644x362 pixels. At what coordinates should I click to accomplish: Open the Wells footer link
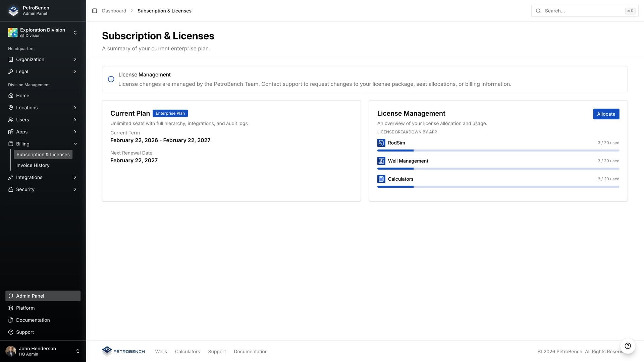(161, 351)
